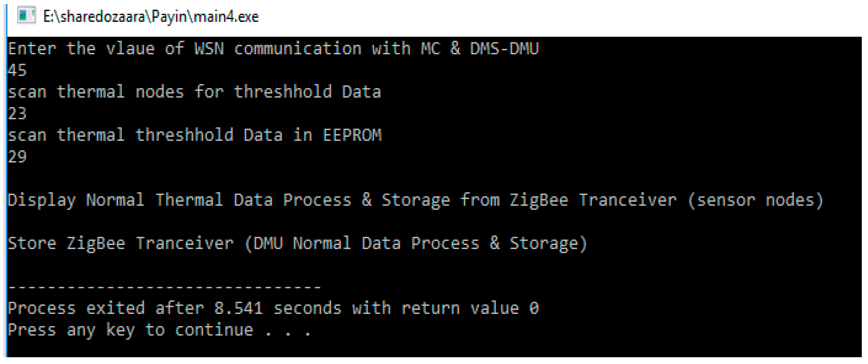Click the main4.exe title bar path text
Image resolution: width=868 pixels, height=364 pixels.
click(151, 16)
